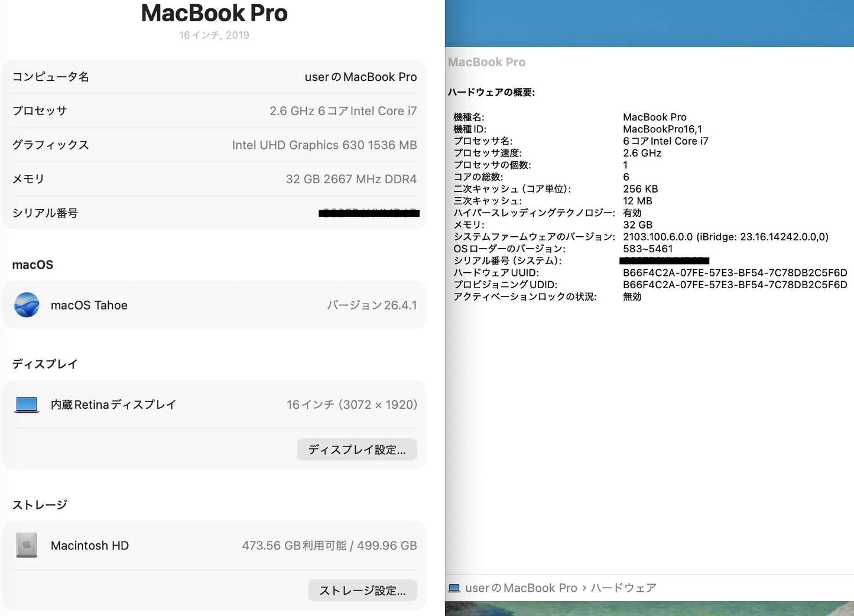Click the 'ハードウェアUUID:' label
Screen dimensions: 854x616
pos(496,272)
